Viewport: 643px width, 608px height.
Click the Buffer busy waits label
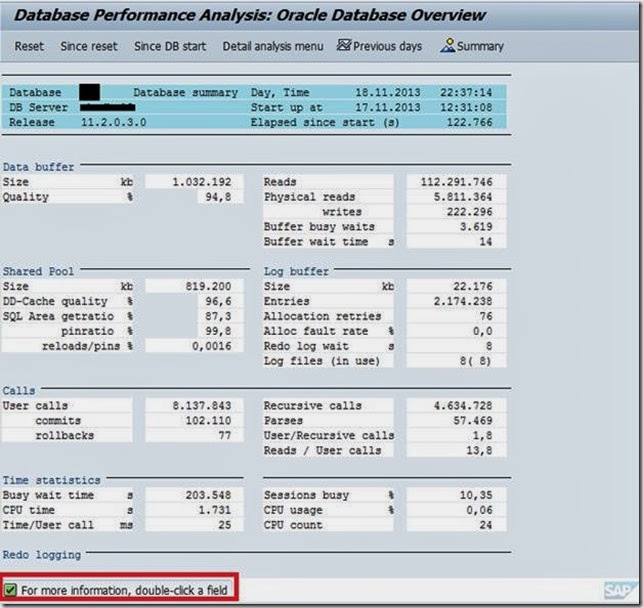(319, 227)
